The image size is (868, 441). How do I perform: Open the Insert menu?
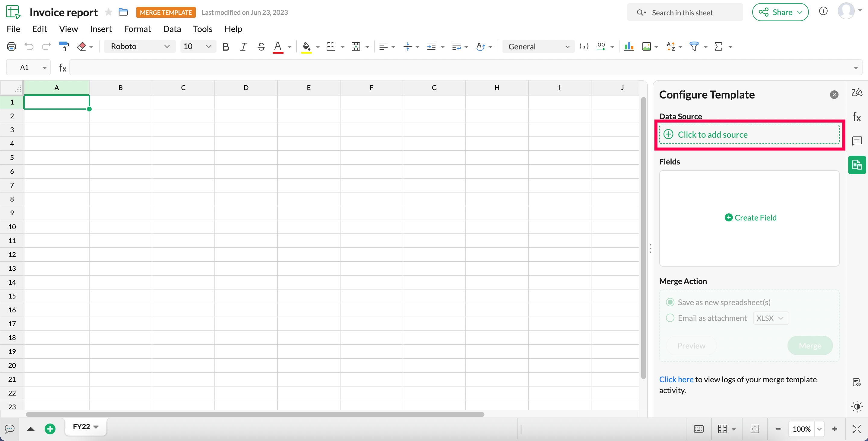101,29
